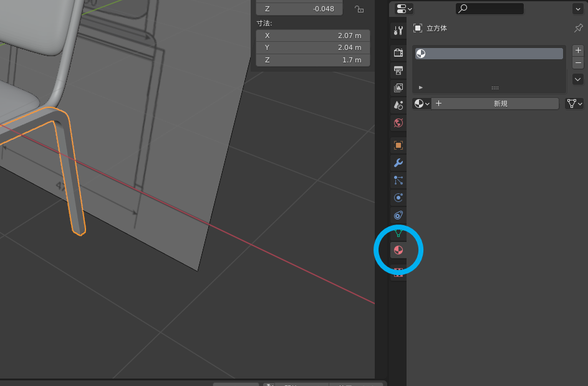Grab the material list resize handle dots

click(x=495, y=88)
